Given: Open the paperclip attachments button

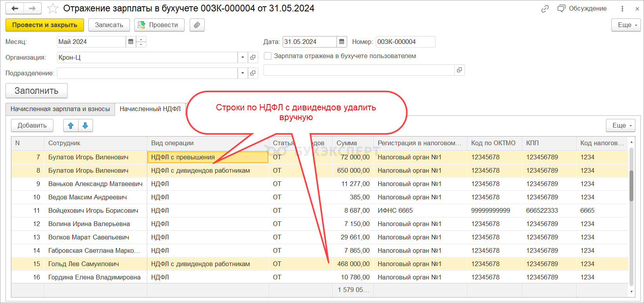Looking at the screenshot, I should [x=197, y=25].
